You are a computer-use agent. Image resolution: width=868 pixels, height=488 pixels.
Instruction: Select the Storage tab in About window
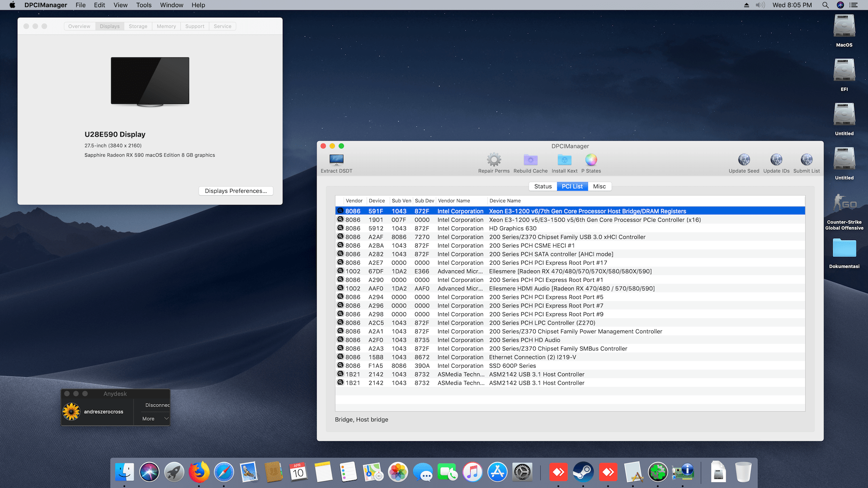click(x=138, y=27)
